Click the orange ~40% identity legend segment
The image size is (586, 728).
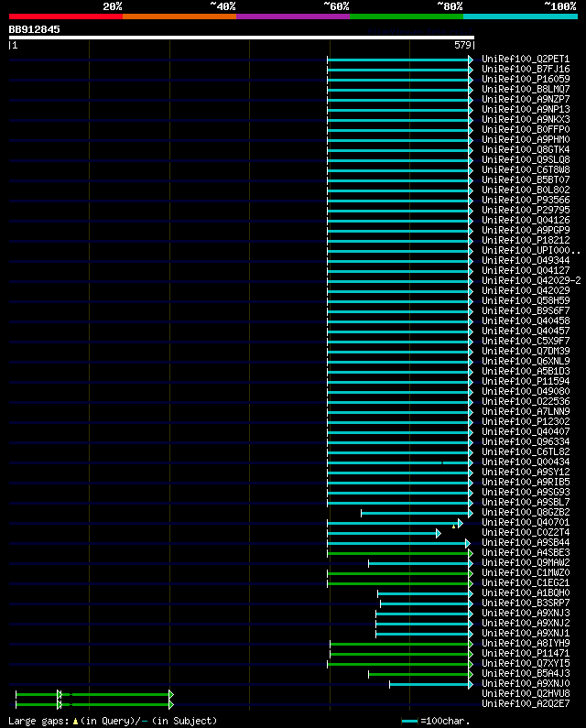pos(179,16)
